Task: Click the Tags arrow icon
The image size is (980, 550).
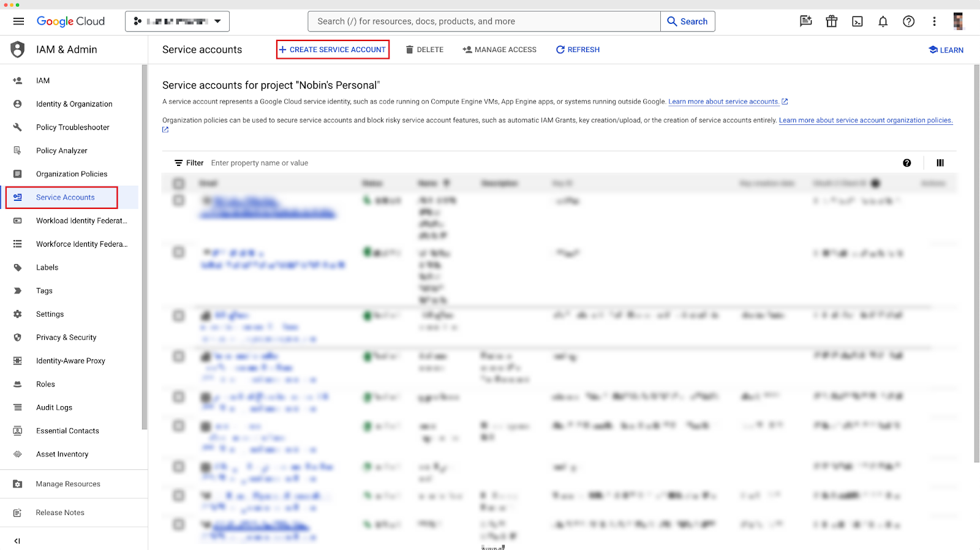Action: click(18, 291)
